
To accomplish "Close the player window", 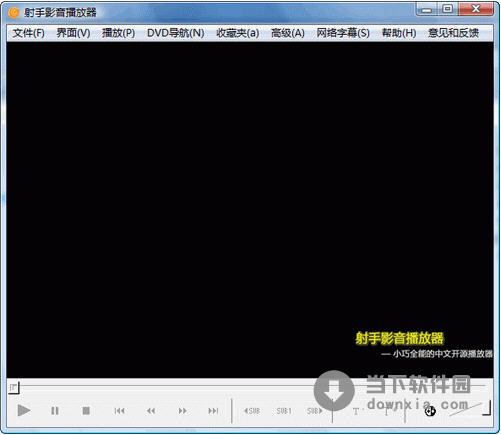I will coord(476,9).
